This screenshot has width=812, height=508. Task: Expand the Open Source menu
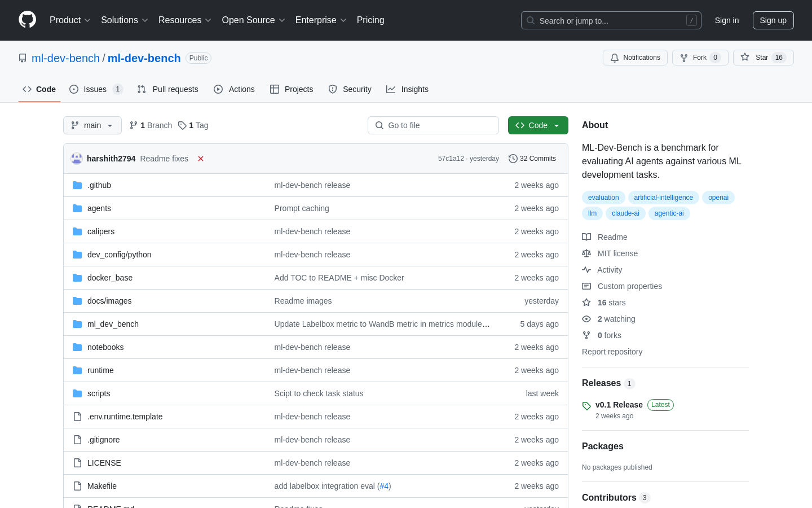point(254,20)
